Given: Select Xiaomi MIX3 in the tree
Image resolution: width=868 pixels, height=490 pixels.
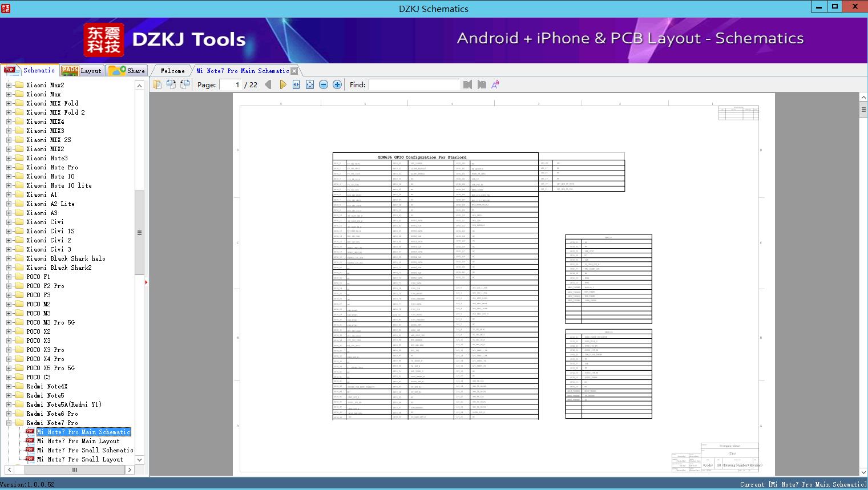Looking at the screenshot, I should click(45, 131).
